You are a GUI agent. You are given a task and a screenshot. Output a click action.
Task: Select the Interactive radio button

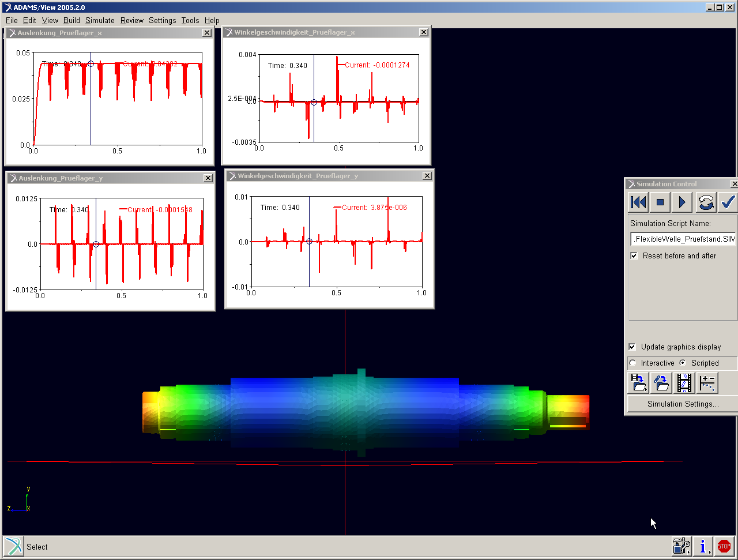point(633,363)
